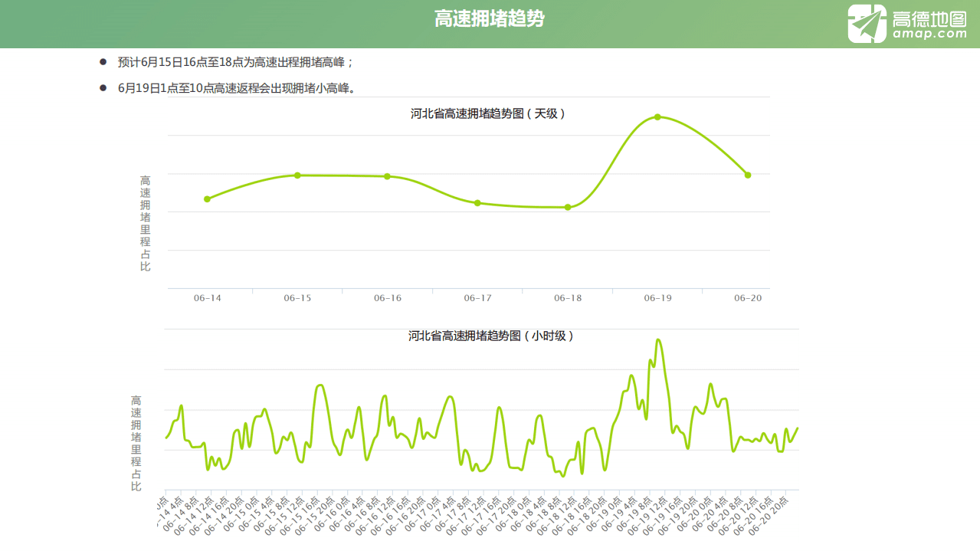Expand the hourly trend chart title
This screenshot has width=980, height=551.
tap(490, 336)
